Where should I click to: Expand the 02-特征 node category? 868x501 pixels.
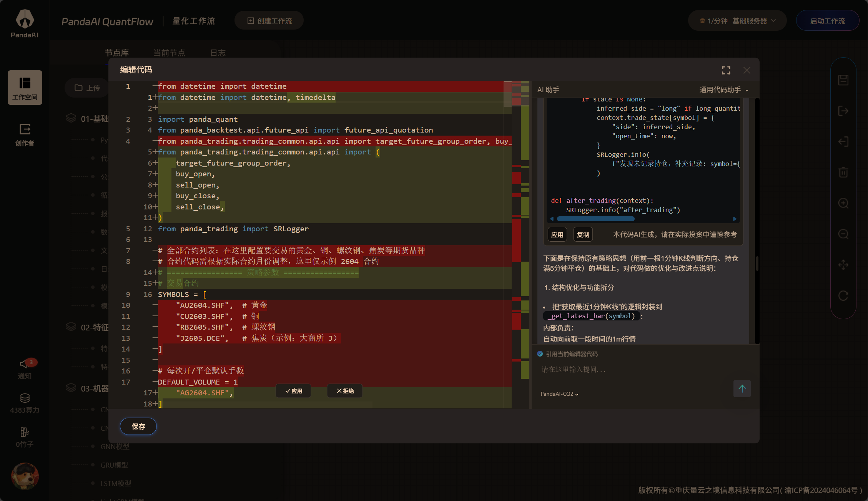pyautogui.click(x=87, y=327)
